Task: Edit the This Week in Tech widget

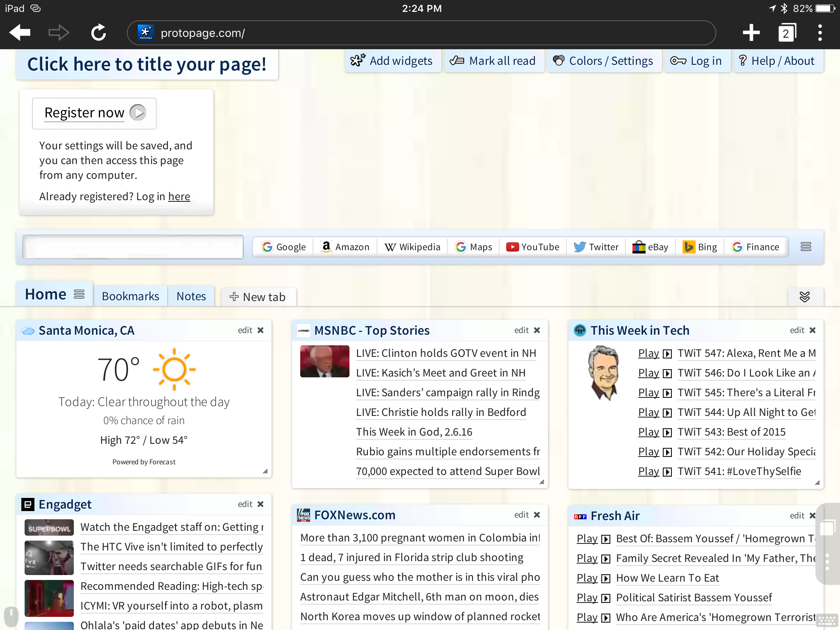Action: (797, 330)
